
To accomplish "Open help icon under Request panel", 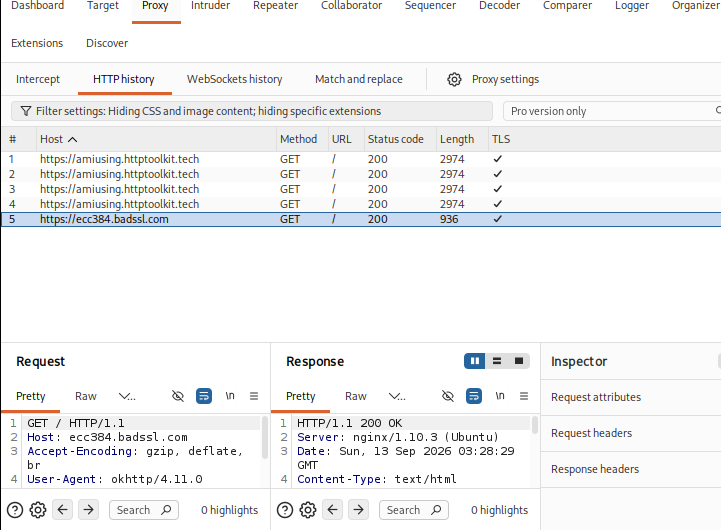I will tap(15, 510).
